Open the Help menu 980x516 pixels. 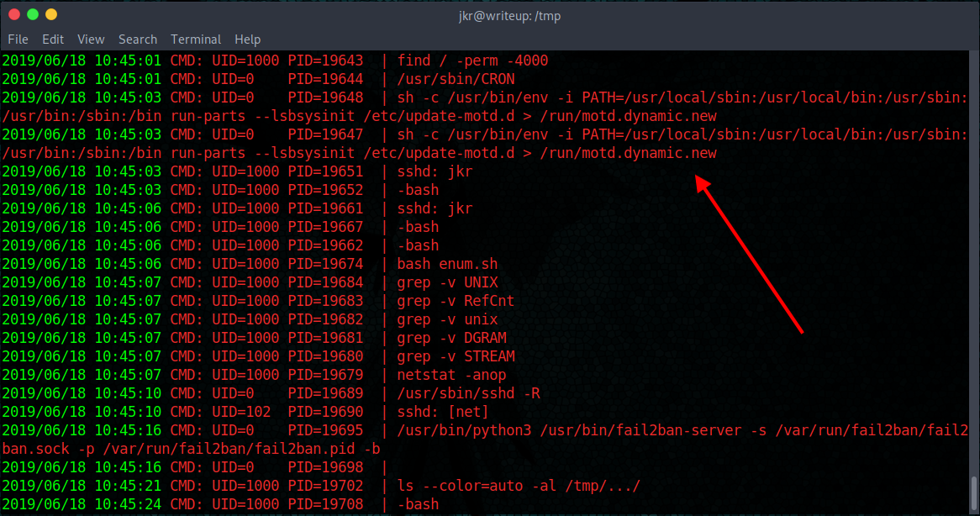point(247,39)
